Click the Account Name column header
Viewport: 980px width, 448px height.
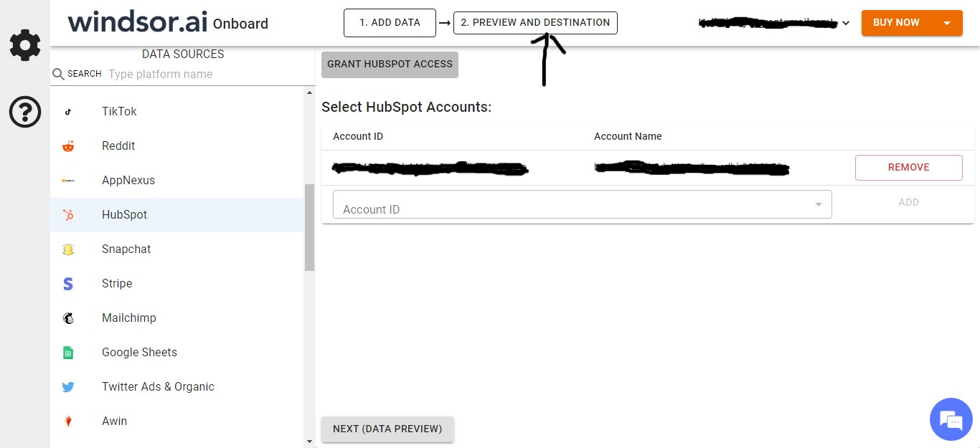point(628,136)
